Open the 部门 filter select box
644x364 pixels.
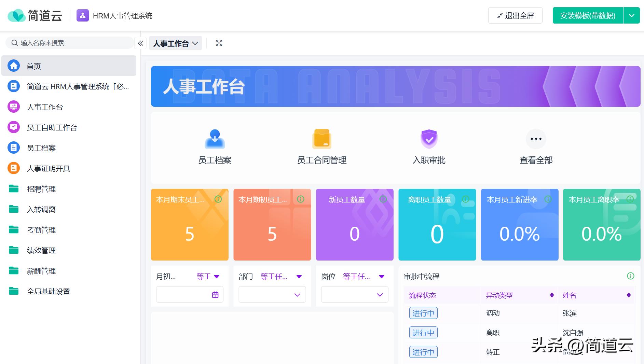click(272, 295)
